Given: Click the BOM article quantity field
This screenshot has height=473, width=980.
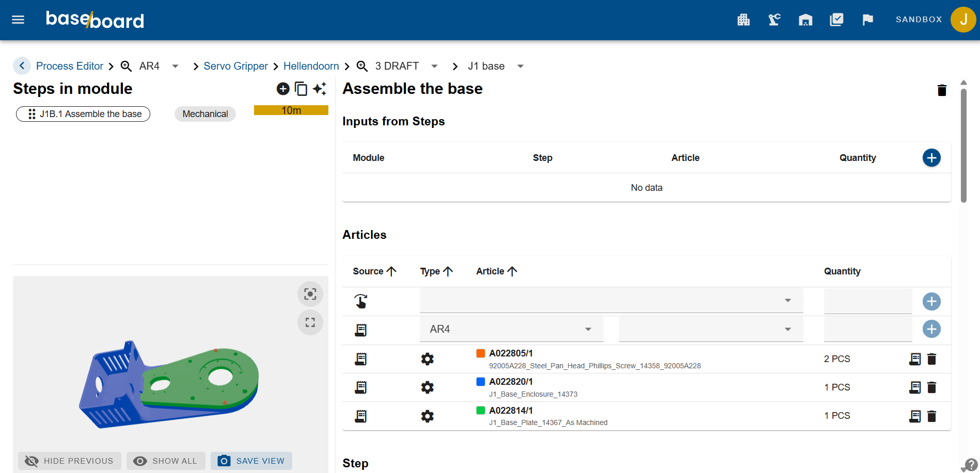Looking at the screenshot, I should (868, 329).
